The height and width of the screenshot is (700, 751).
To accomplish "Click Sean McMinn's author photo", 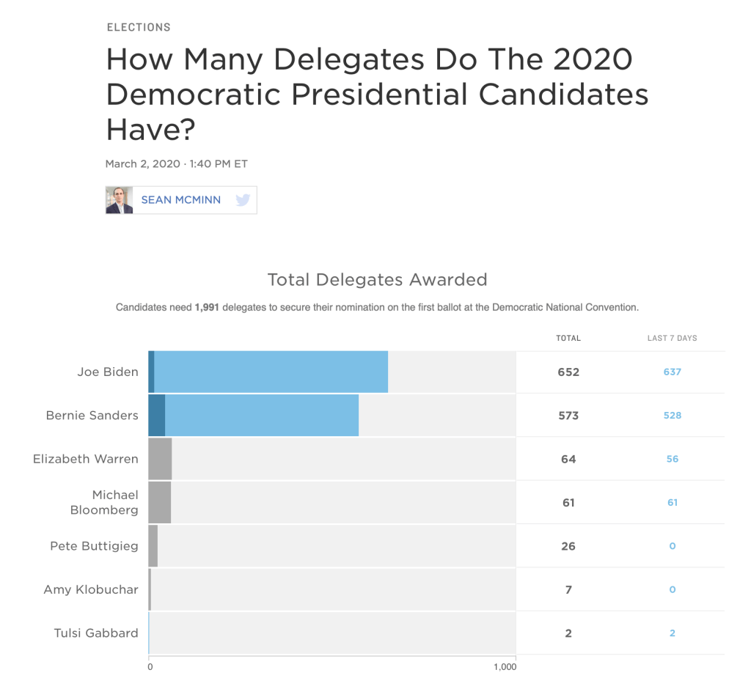I will 120,200.
